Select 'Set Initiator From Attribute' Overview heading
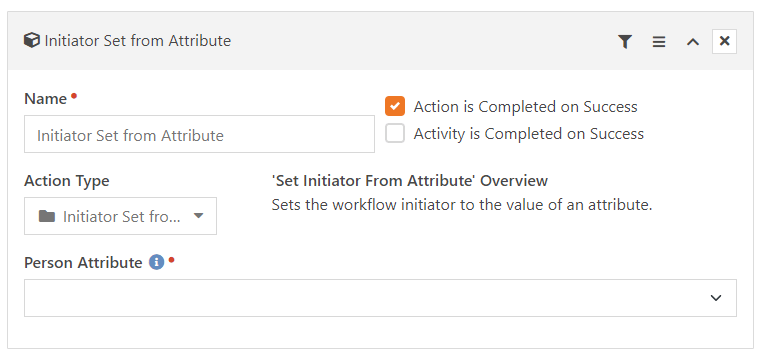Viewport: 761px width, 362px height. click(410, 181)
